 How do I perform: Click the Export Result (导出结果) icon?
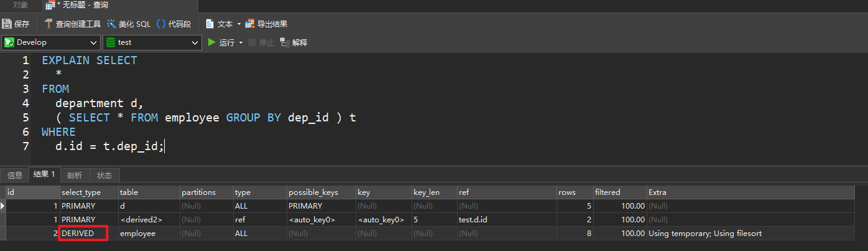pos(250,24)
